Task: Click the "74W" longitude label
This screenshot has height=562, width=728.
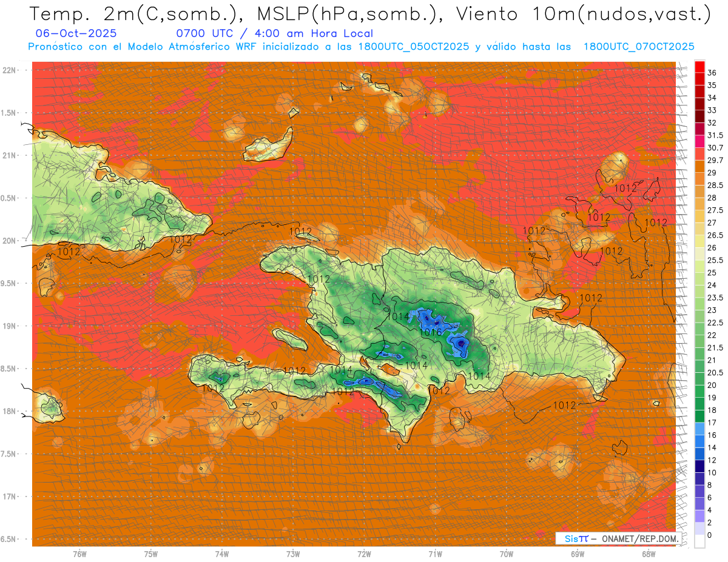Action: click(x=222, y=554)
